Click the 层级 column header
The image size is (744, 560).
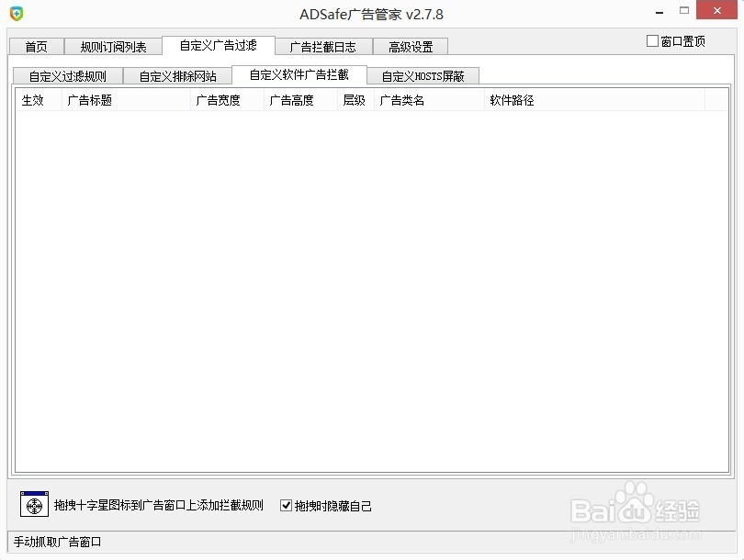coord(355,100)
